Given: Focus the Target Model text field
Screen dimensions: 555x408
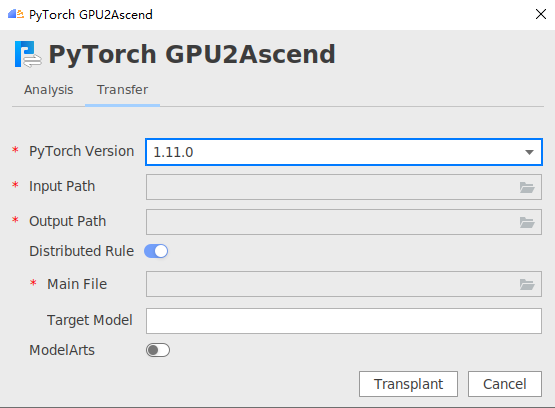Looking at the screenshot, I should coord(344,321).
